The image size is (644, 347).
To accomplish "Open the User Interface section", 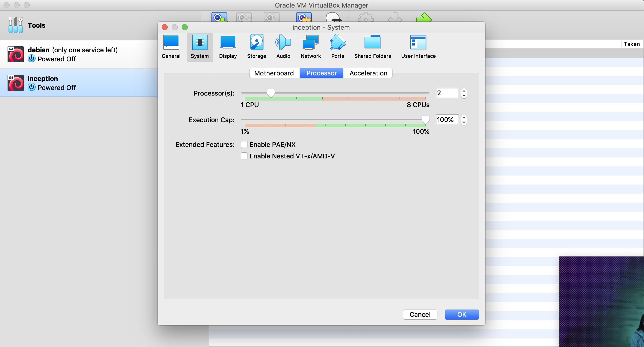I will 418,47.
